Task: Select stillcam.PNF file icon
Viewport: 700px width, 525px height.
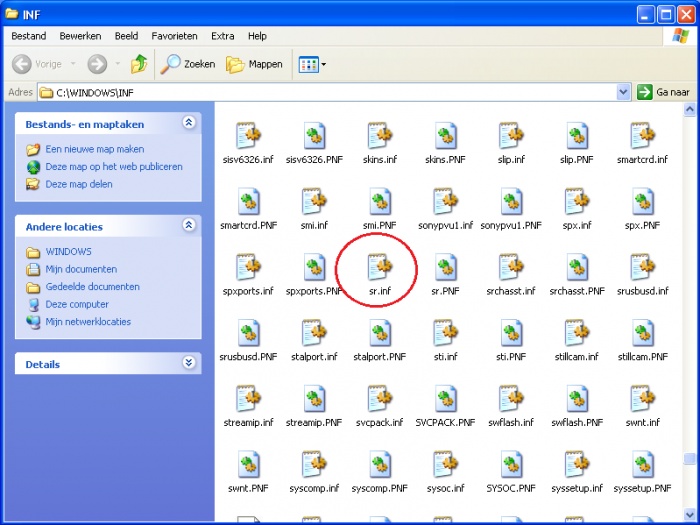Action: pos(642,333)
